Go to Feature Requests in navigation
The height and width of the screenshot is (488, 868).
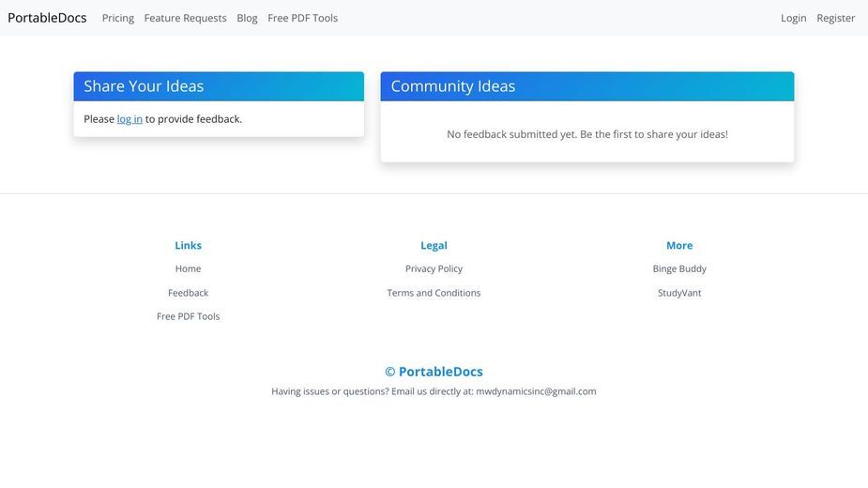tap(186, 18)
